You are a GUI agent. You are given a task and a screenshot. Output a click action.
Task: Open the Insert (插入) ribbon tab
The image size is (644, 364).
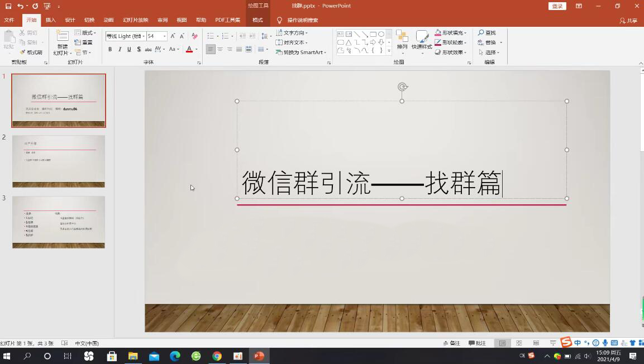click(x=50, y=20)
